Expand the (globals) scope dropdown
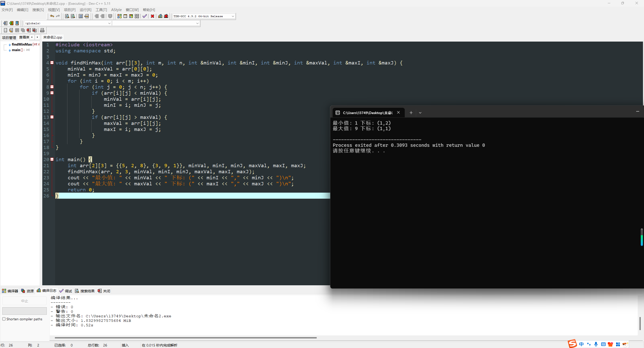Viewport: 644px width, 348px height. pyautogui.click(x=109, y=23)
